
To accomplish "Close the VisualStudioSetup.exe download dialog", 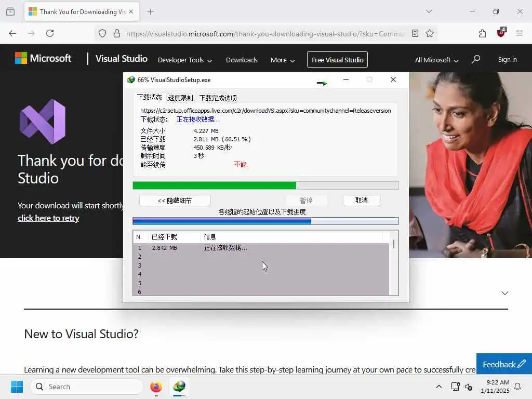I will pos(393,79).
